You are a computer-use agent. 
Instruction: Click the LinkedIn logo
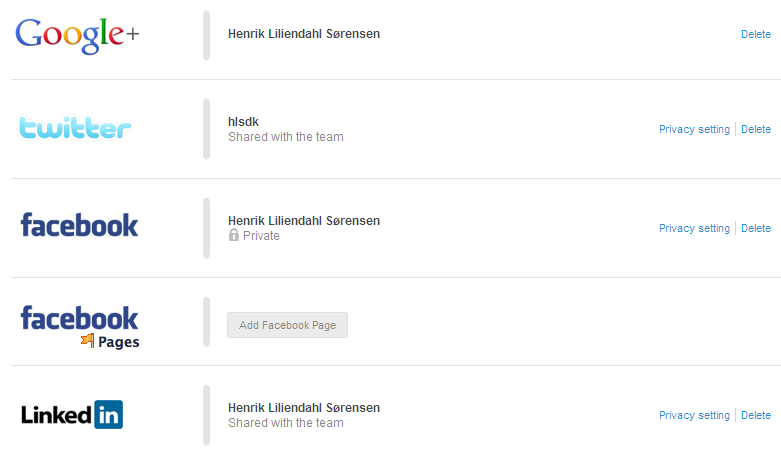pyautogui.click(x=72, y=415)
